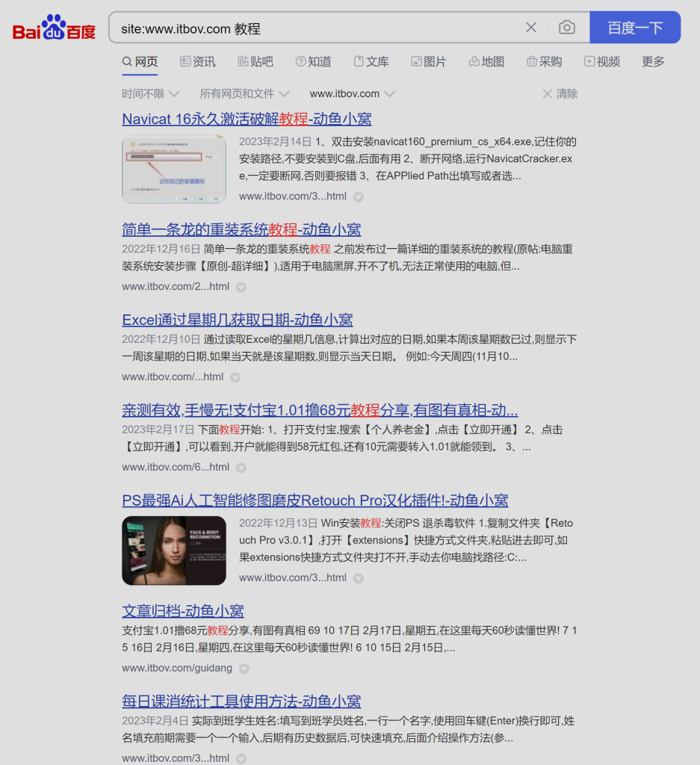Click the snippet date 2023年2月14日
Image resolution: width=700 pixels, height=765 pixels.
coord(275,141)
